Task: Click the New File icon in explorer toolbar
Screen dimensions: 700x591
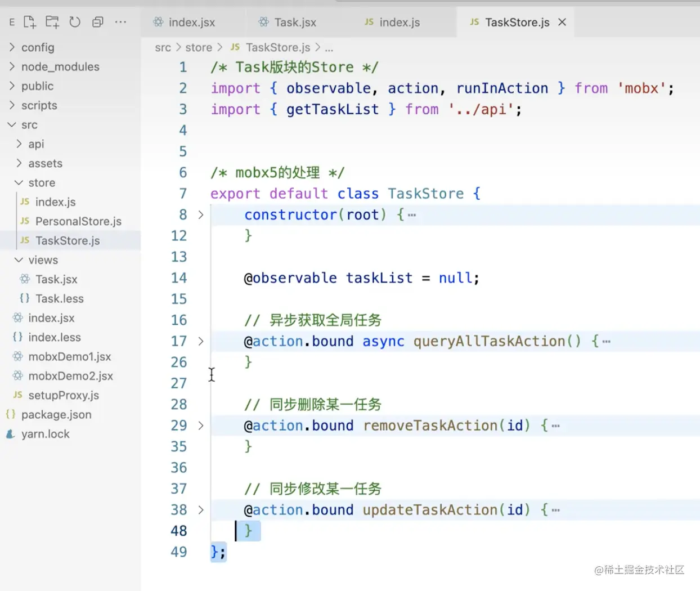Action: [x=30, y=22]
